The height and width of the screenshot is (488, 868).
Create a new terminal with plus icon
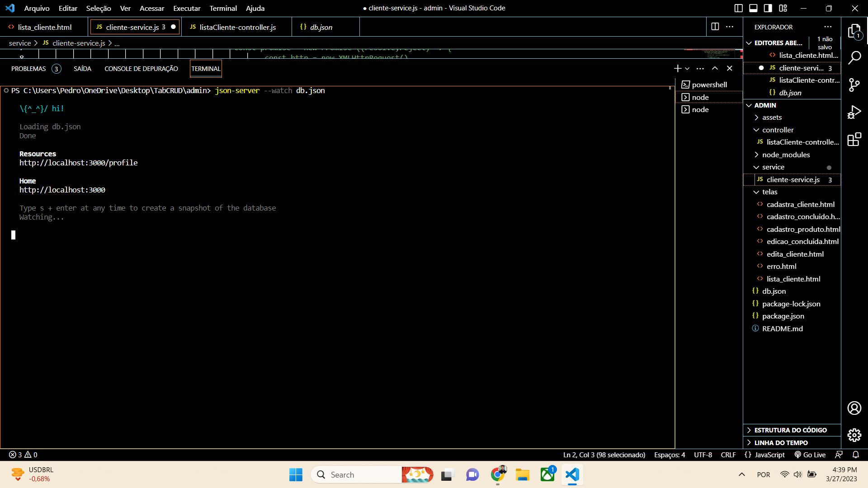(677, 68)
